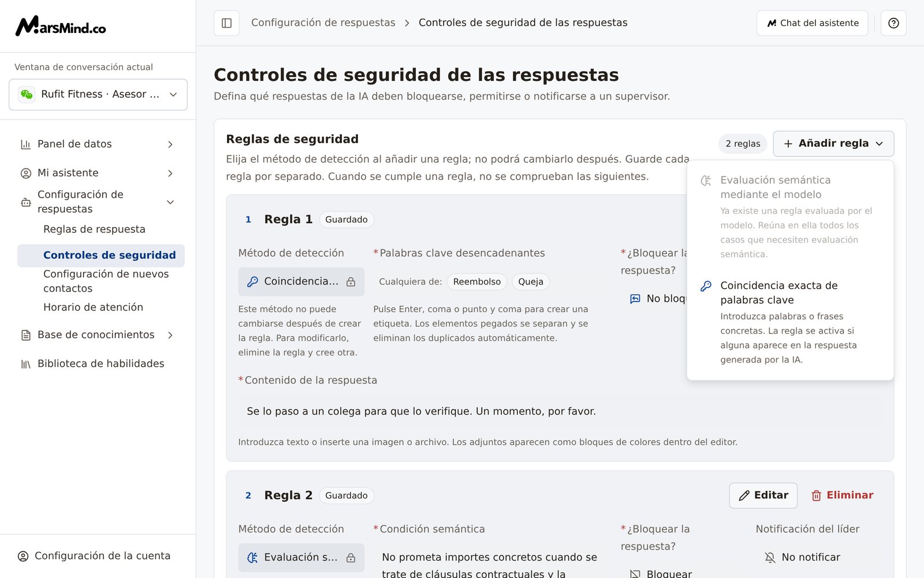924x578 pixels.
Task: Open the help question mark icon
Action: [x=893, y=23]
